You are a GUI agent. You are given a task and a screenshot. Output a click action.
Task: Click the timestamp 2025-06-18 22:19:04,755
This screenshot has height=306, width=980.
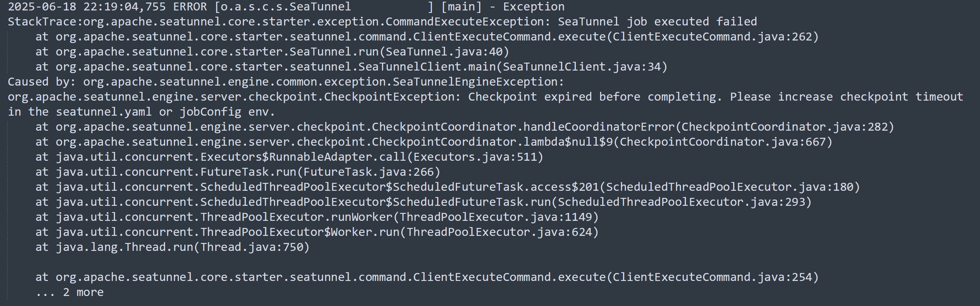click(87, 7)
